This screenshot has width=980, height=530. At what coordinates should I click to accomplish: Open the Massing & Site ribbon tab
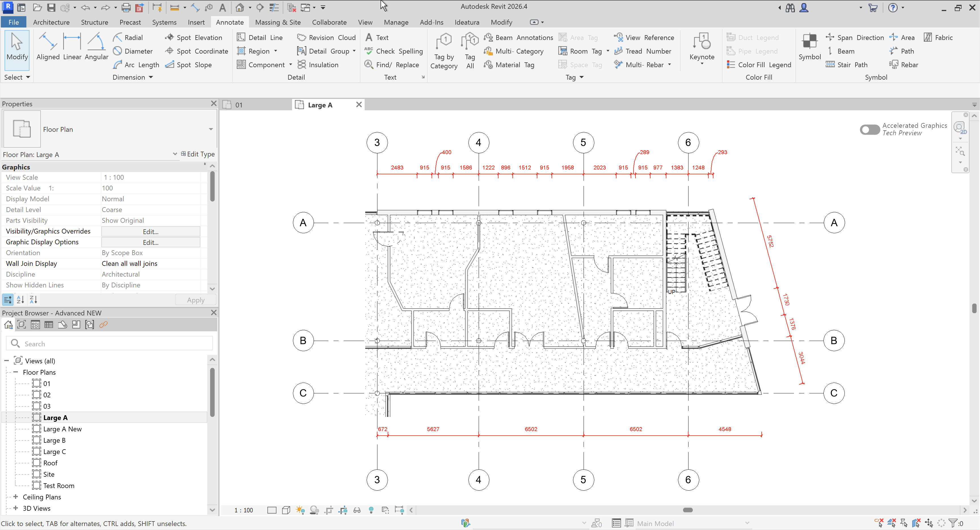(278, 22)
